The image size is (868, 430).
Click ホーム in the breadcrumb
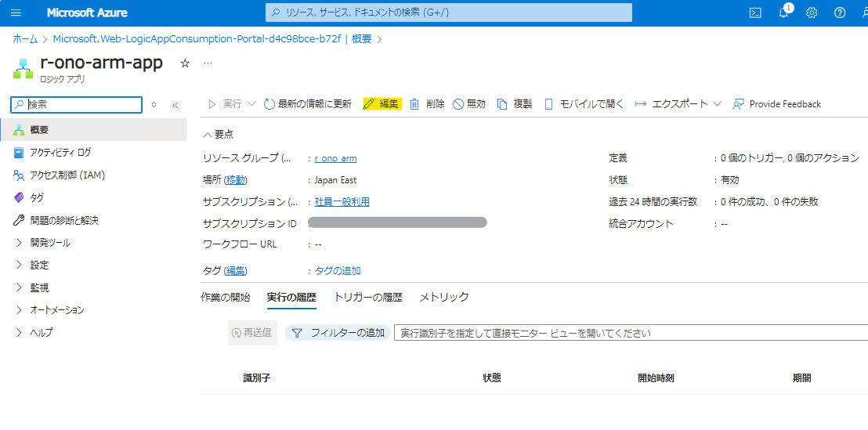[26, 38]
